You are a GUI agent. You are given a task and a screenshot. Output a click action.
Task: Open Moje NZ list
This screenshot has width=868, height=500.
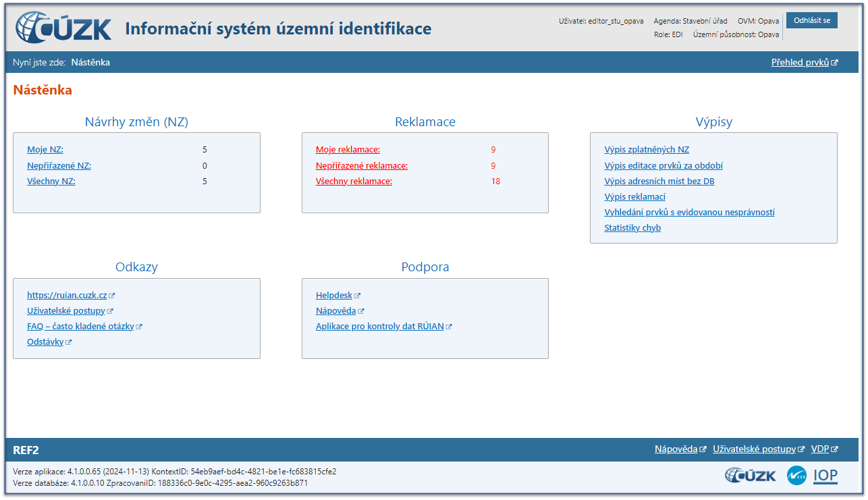coord(45,150)
